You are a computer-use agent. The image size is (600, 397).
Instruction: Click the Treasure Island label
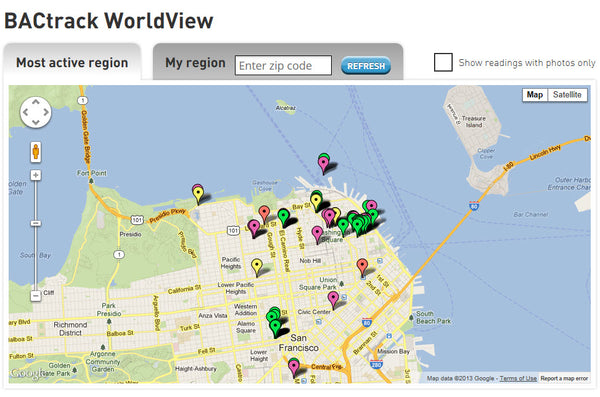[x=473, y=122]
